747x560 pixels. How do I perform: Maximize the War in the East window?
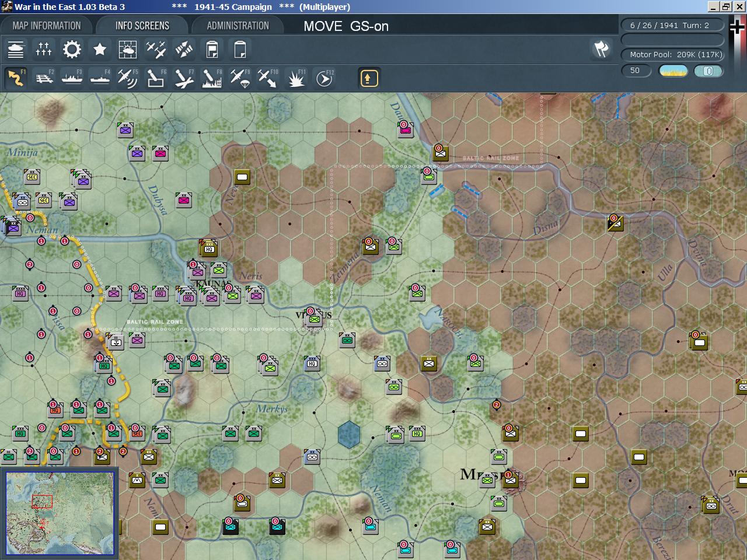coord(726,6)
